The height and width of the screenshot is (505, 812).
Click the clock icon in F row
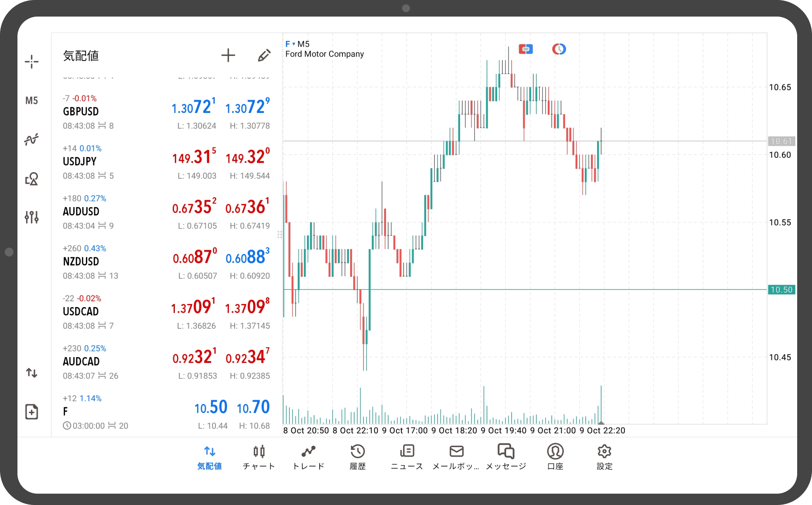[67, 426]
